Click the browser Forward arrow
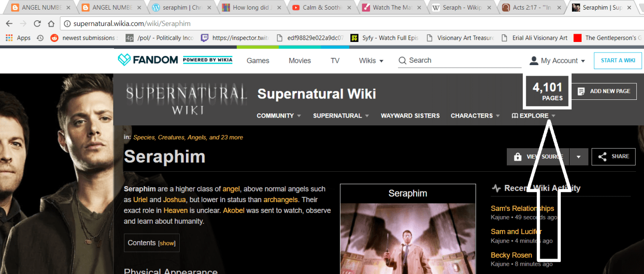644x274 pixels. pyautogui.click(x=23, y=24)
